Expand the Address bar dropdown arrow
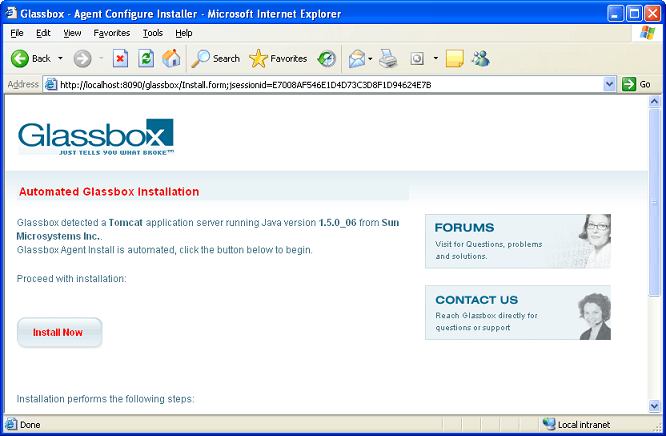Image resolution: width=666 pixels, height=436 pixels. (x=609, y=85)
